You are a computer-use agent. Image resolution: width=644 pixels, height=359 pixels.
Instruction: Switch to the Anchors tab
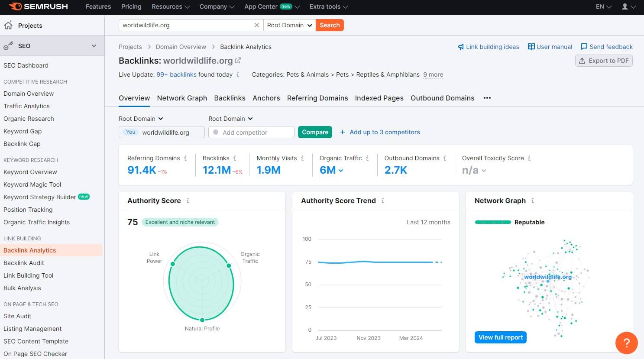(266, 98)
